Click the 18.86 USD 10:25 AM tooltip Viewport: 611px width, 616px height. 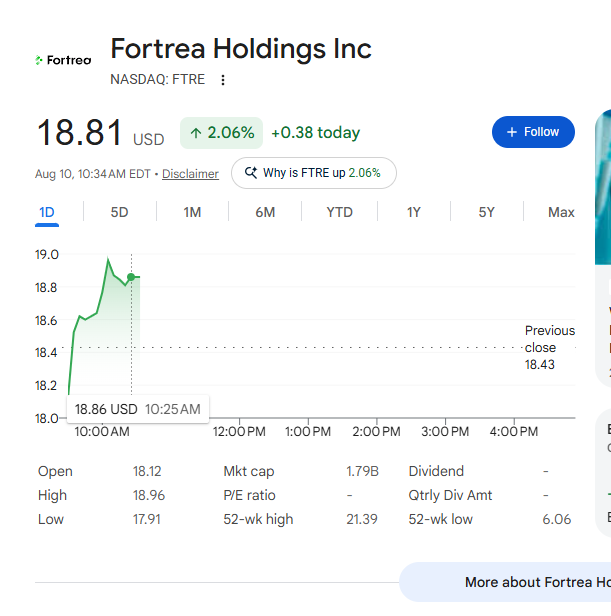click(138, 409)
